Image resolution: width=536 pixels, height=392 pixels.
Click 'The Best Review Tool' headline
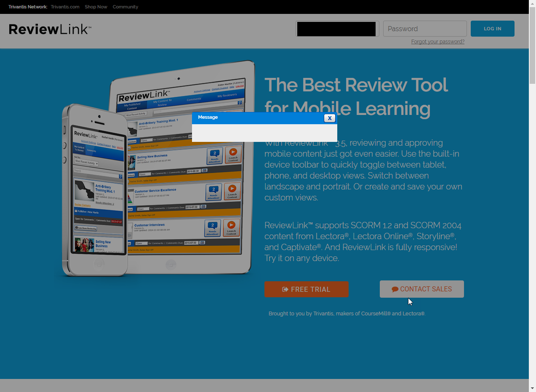point(356,96)
